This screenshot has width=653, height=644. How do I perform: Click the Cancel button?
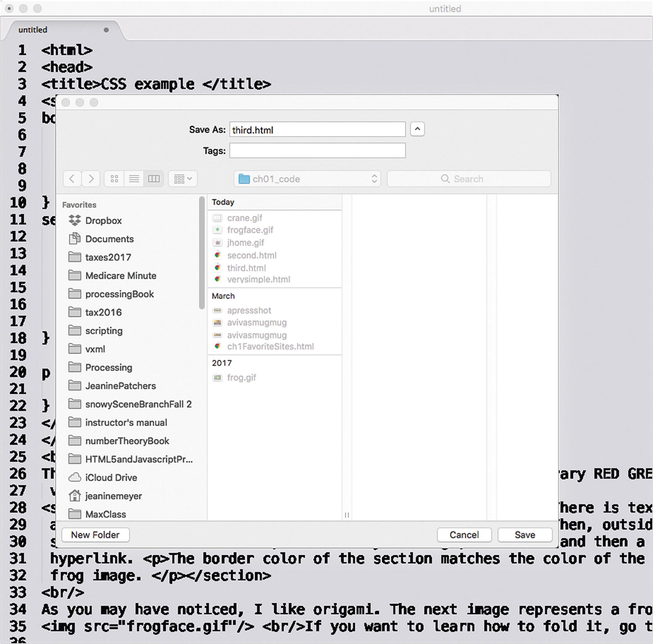point(464,535)
